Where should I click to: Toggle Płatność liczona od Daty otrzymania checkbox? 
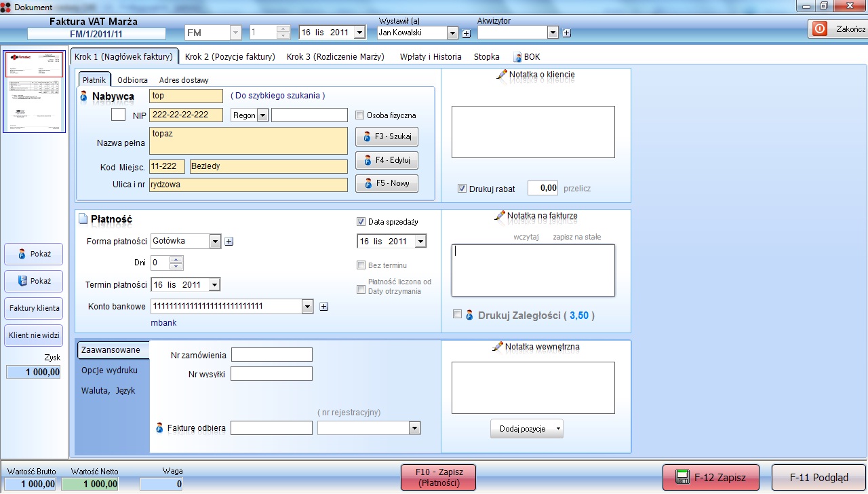361,290
